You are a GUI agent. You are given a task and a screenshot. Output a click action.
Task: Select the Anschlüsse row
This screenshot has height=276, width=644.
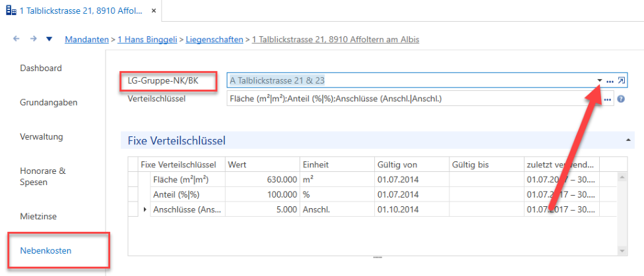(373, 209)
